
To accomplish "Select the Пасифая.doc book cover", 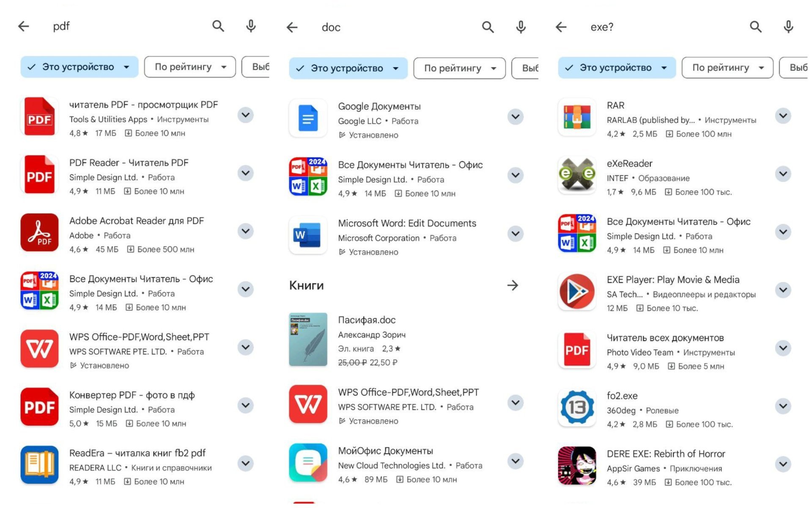I will tap(308, 340).
